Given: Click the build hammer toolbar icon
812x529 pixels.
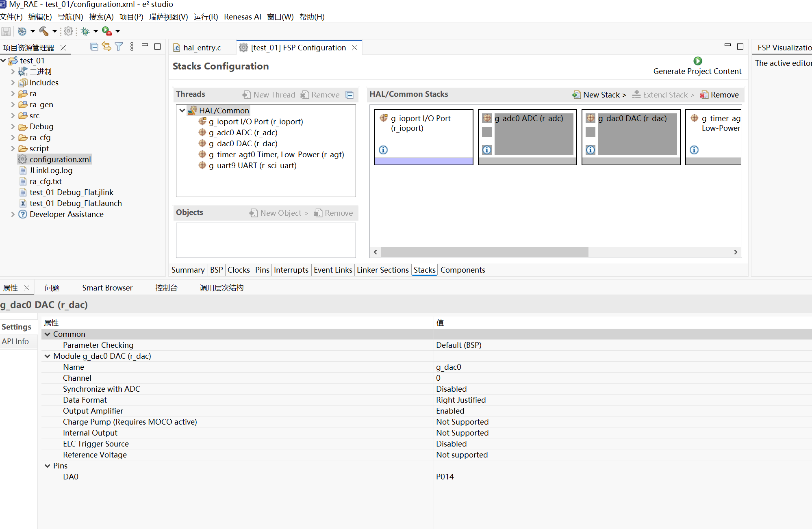Looking at the screenshot, I should (43, 31).
